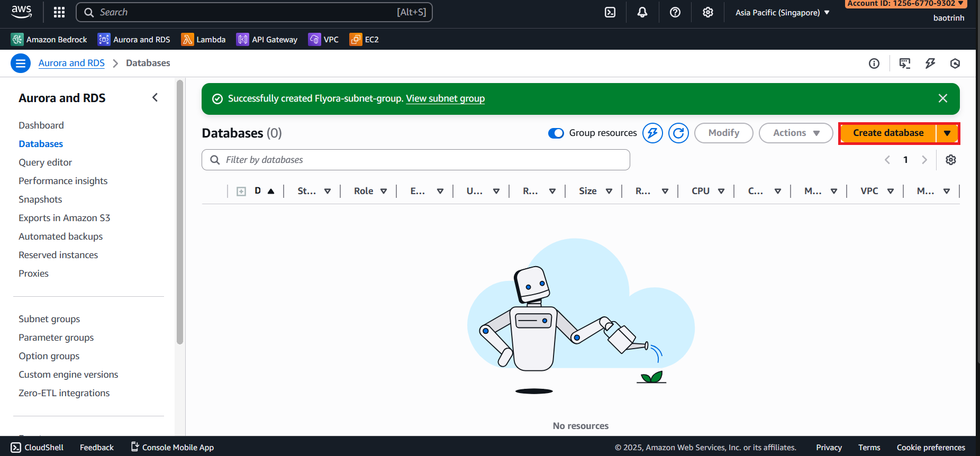
Task: Open the Actions dropdown
Action: pyautogui.click(x=796, y=133)
